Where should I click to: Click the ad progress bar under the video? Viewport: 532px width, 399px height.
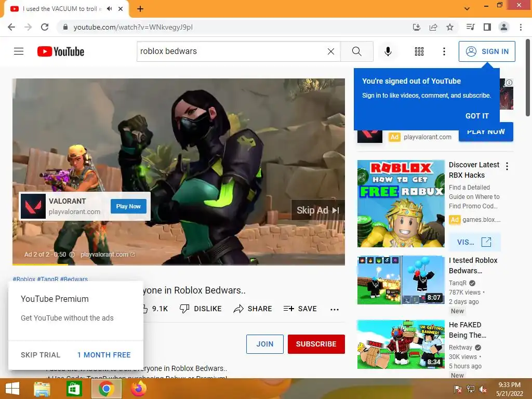point(179,264)
